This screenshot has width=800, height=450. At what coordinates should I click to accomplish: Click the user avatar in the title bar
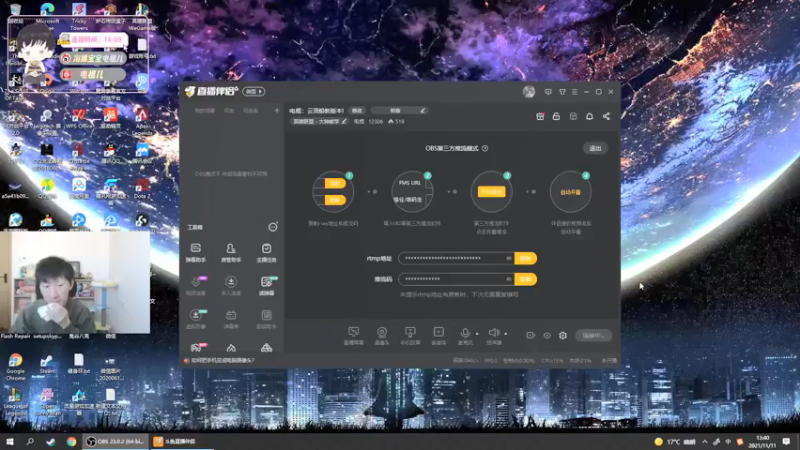pyautogui.click(x=529, y=92)
